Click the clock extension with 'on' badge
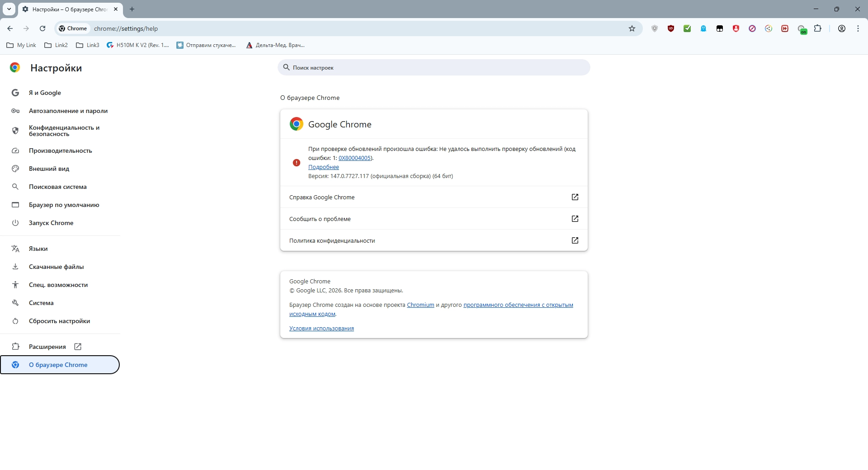Screen dimensions: 868x470 coord(802,29)
